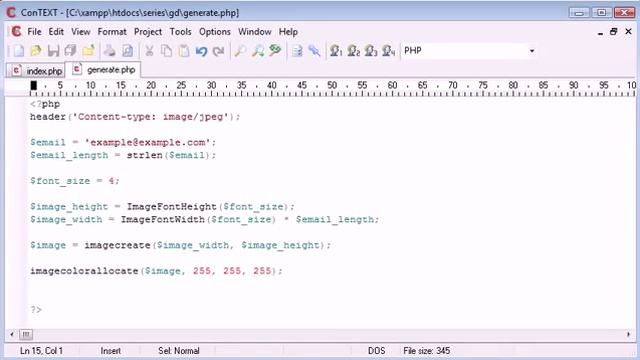
Task: Open the View menu
Action: [x=80, y=32]
